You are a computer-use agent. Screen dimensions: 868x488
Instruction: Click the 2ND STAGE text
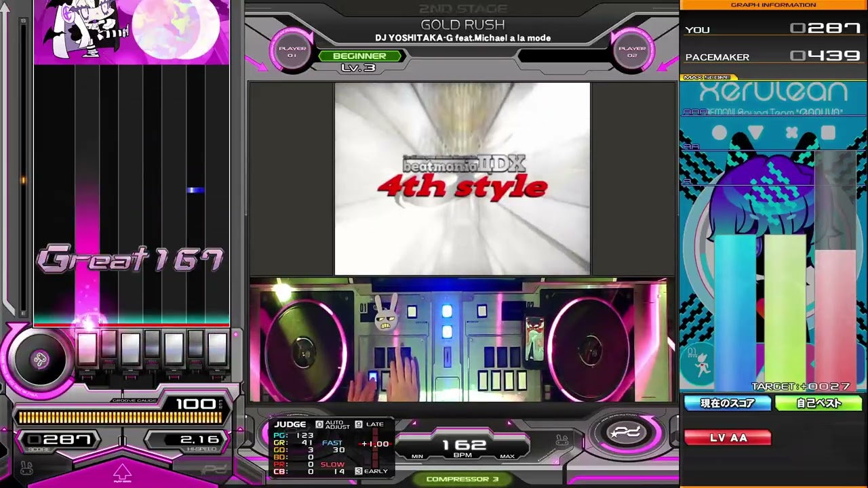pyautogui.click(x=463, y=9)
